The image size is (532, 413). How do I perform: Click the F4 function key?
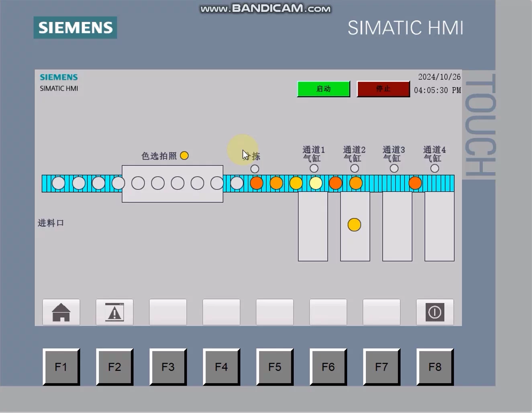221,367
